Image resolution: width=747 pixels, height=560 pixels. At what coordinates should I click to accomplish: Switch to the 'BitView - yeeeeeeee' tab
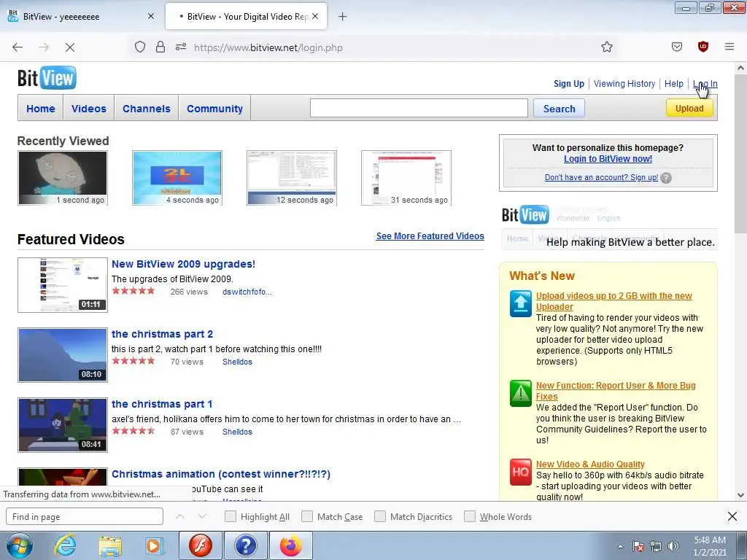point(81,17)
